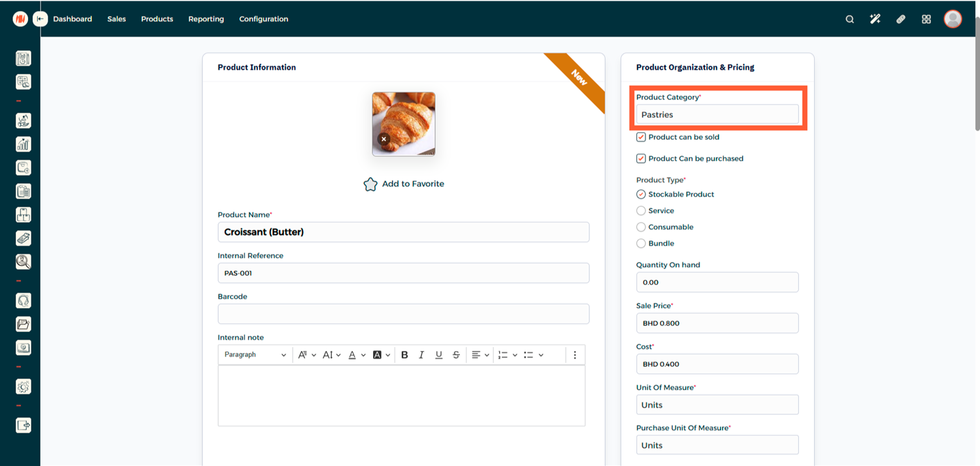This screenshot has height=466, width=980.
Task: Open the Product Category Pastries dropdown
Action: click(717, 114)
